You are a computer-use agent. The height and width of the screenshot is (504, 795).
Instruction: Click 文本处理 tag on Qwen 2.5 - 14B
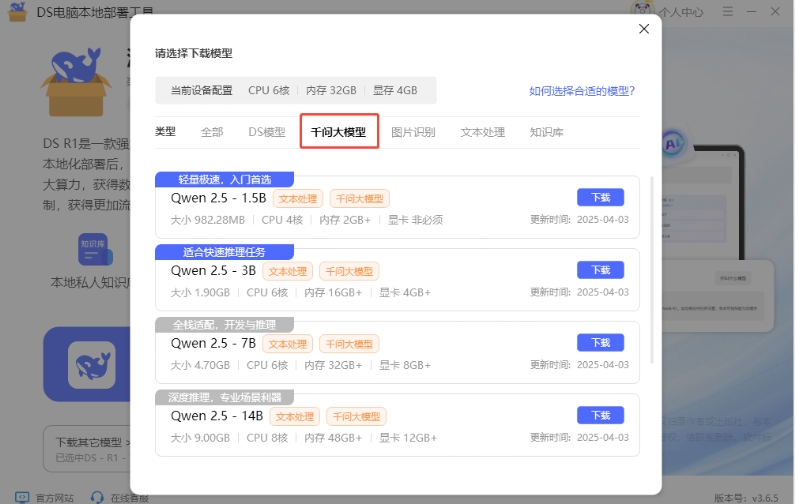coord(295,416)
